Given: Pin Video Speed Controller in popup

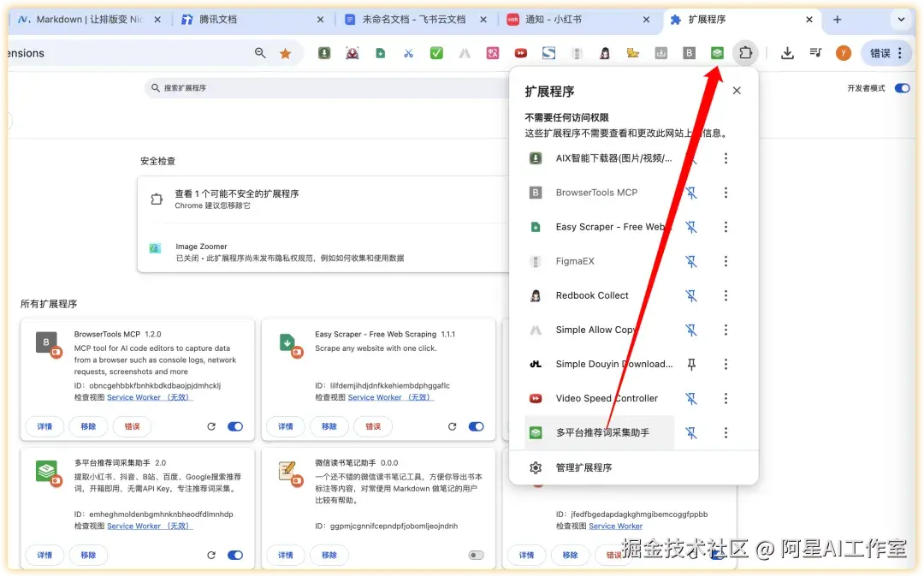Looking at the screenshot, I should (x=691, y=398).
